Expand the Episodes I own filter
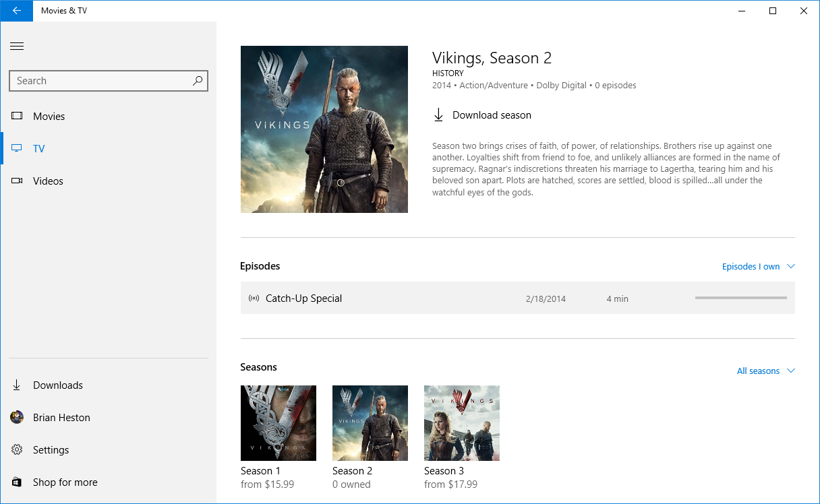Viewport: 820px width, 504px height. (759, 266)
